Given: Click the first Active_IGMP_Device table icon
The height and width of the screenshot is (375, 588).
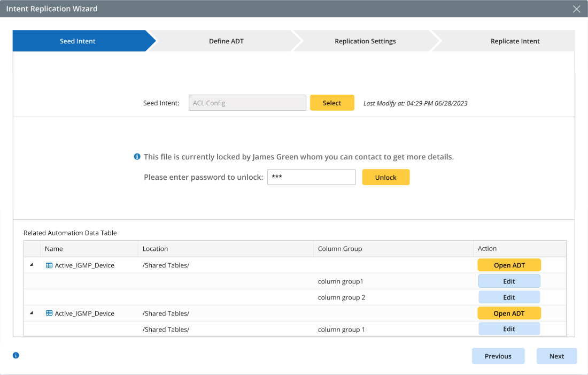Looking at the screenshot, I should coord(49,265).
